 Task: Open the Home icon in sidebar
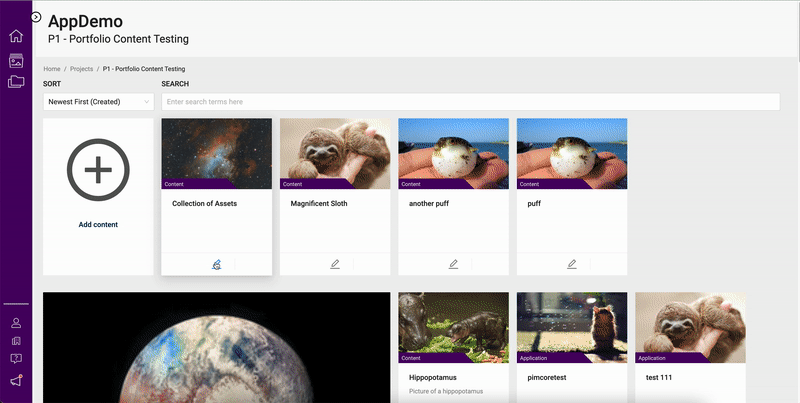coord(15,37)
